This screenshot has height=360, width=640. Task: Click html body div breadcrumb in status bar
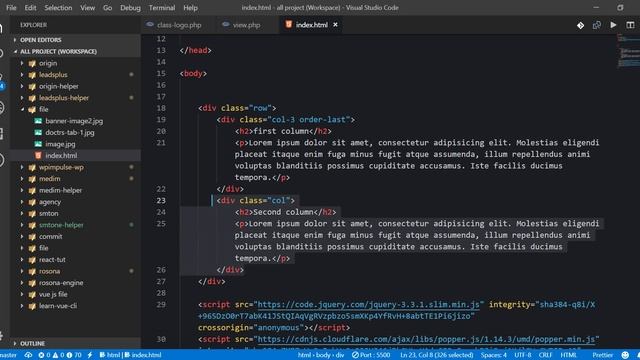click(321, 355)
